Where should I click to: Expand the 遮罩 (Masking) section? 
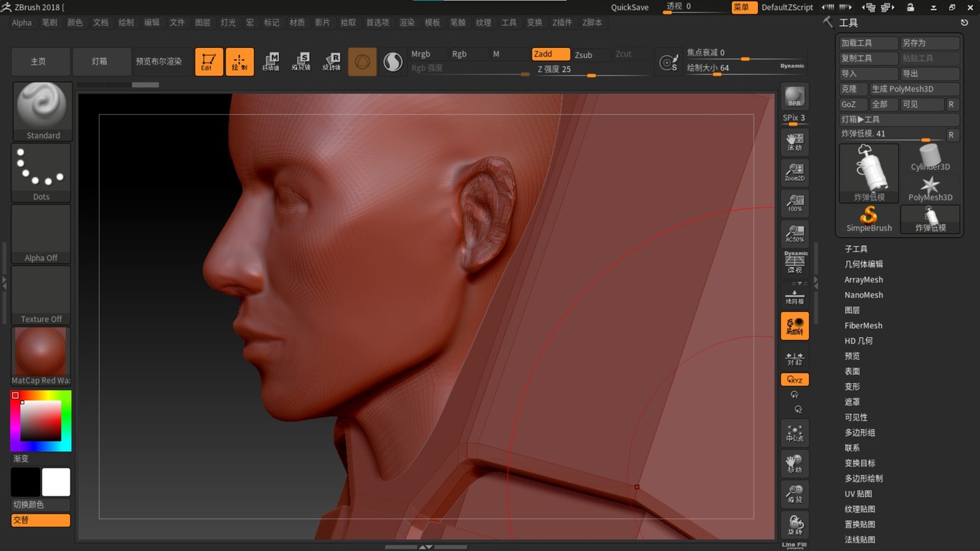coord(852,402)
